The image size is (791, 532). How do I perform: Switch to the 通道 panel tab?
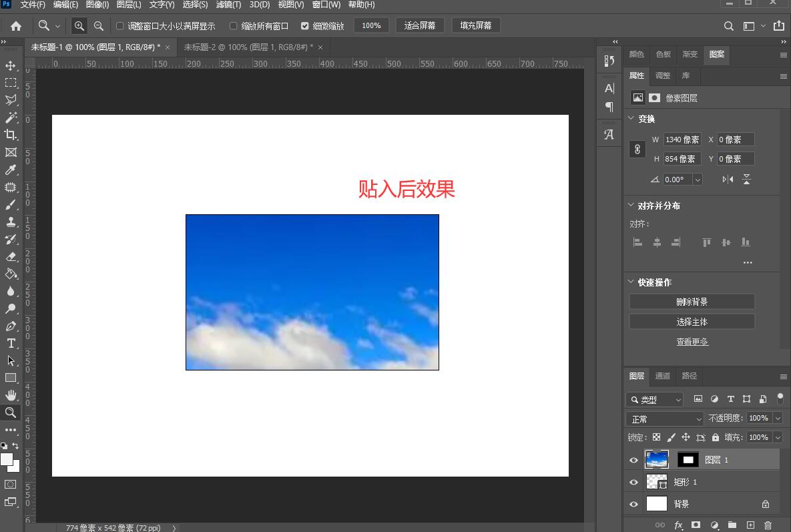point(662,376)
